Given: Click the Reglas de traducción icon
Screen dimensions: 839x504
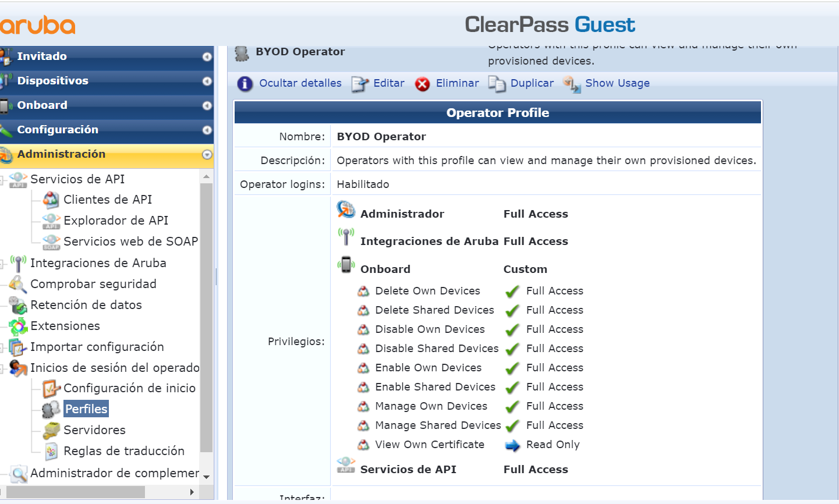Looking at the screenshot, I should pyautogui.click(x=51, y=452).
